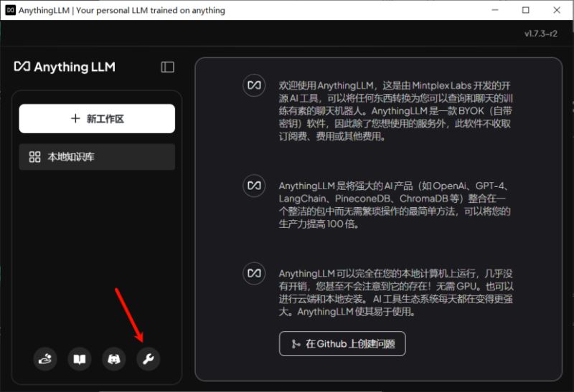
Task: Open settings via the wrench icon
Action: (149, 359)
